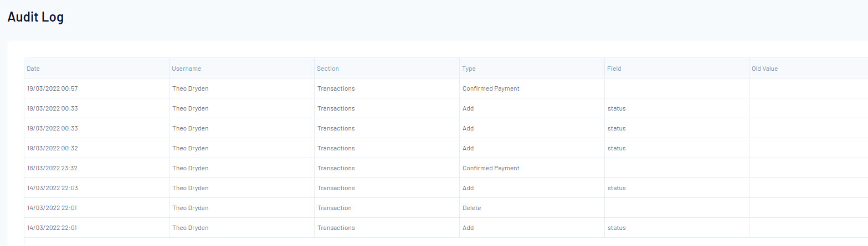Select the singular Transaction section cell
The image size is (868, 246).
click(x=387, y=208)
